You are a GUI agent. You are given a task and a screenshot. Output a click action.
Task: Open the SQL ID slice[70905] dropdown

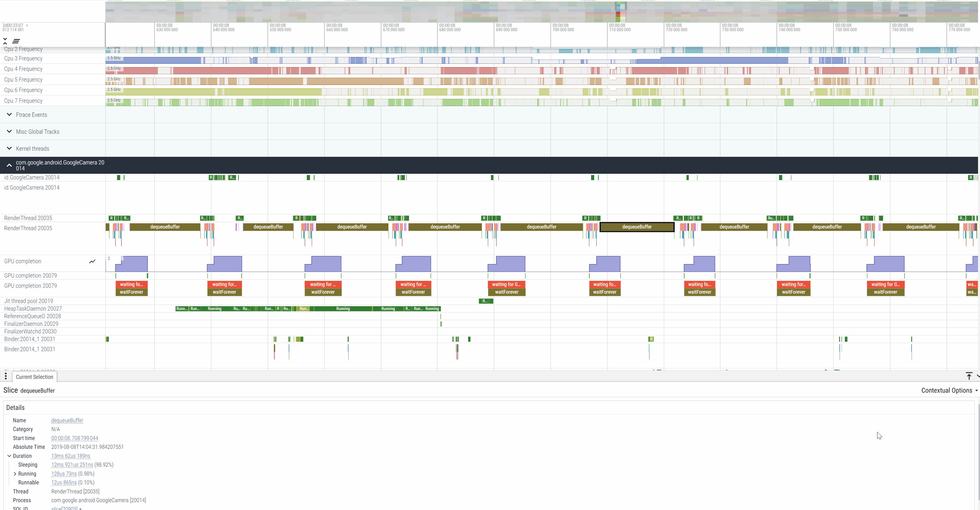(x=67, y=508)
